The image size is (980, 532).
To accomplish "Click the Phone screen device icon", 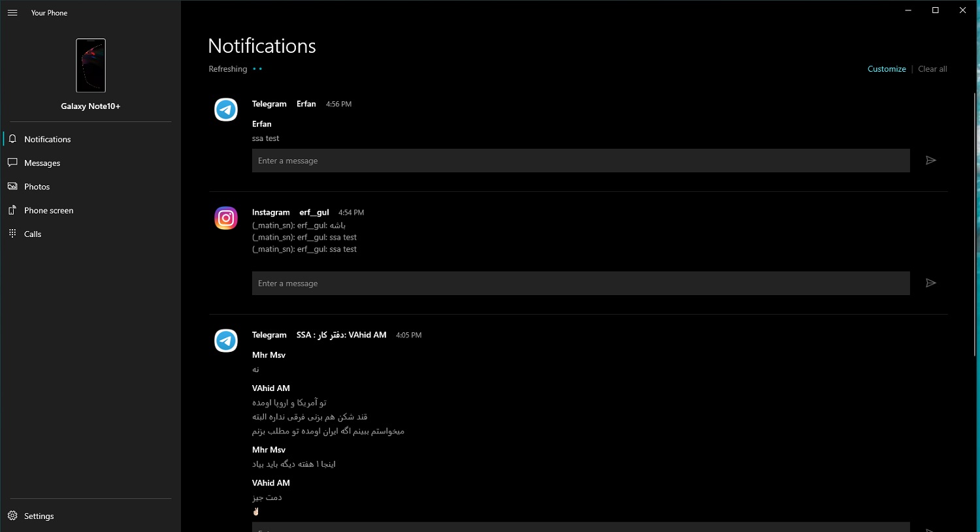I will (12, 210).
